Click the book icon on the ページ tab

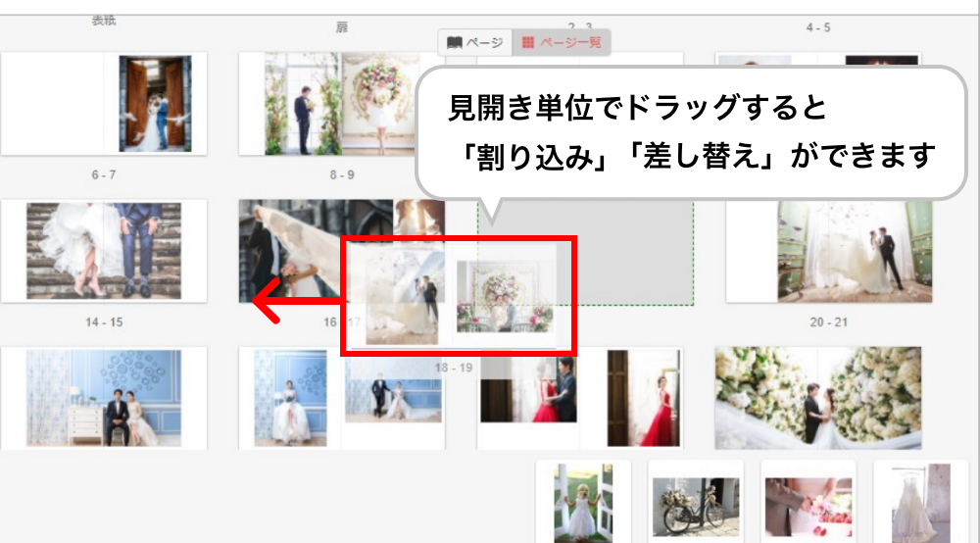click(455, 42)
